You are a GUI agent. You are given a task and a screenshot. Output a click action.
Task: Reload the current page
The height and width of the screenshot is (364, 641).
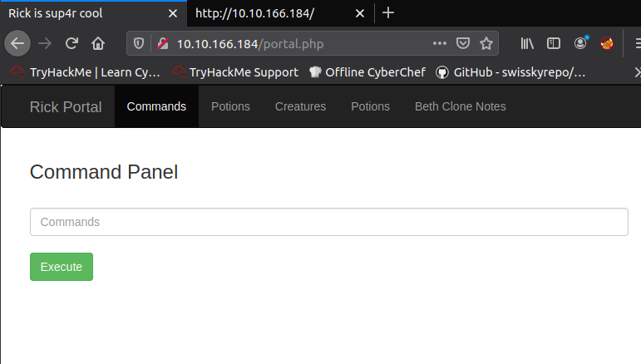(x=72, y=43)
